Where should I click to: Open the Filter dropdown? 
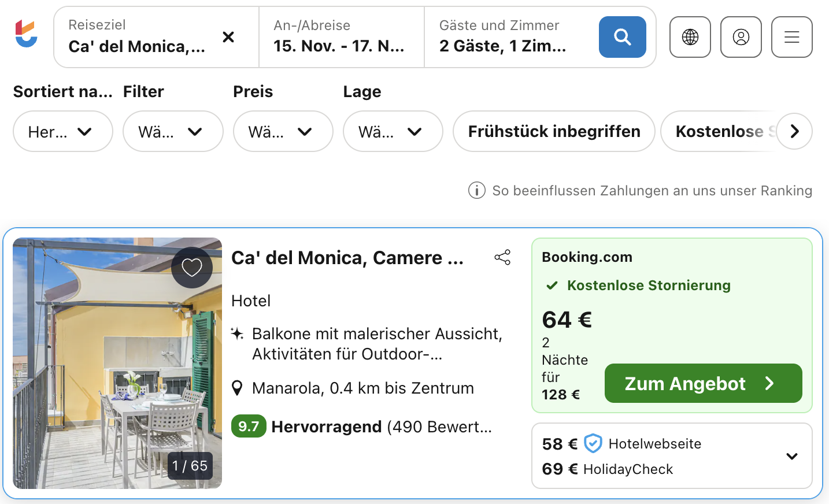tap(173, 131)
